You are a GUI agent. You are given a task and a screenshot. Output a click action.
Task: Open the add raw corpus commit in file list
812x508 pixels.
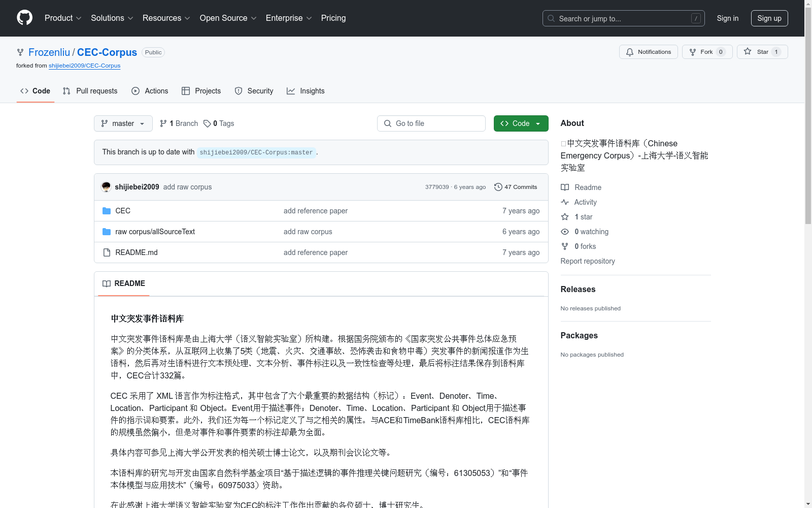pos(308,232)
